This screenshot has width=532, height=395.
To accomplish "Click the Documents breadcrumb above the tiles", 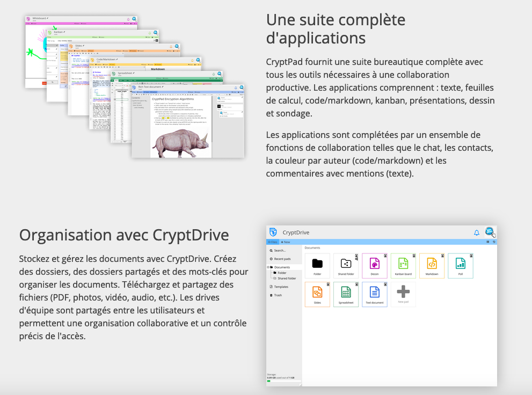I will coord(312,248).
